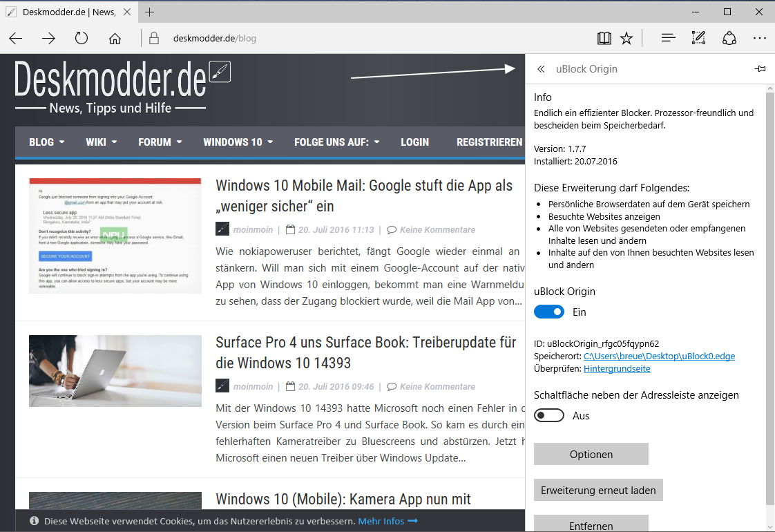Make a Web Note with the pen icon
Image resolution: width=775 pixels, height=532 pixels.
point(698,38)
